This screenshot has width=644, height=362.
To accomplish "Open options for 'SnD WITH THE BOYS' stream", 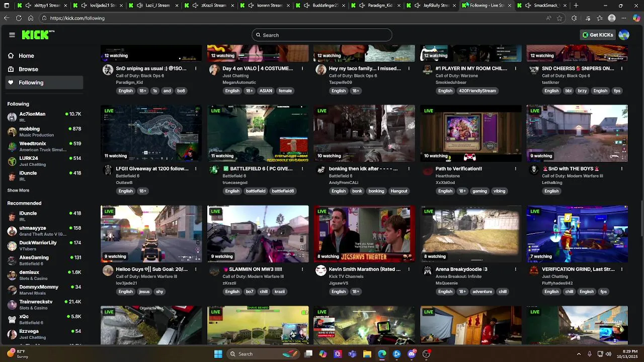I will click(622, 169).
